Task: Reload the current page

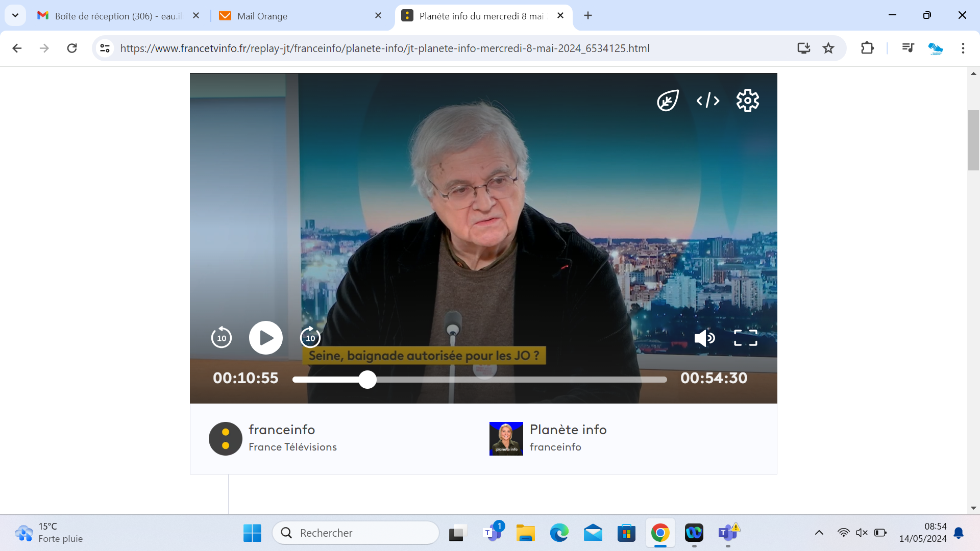Action: click(72, 48)
